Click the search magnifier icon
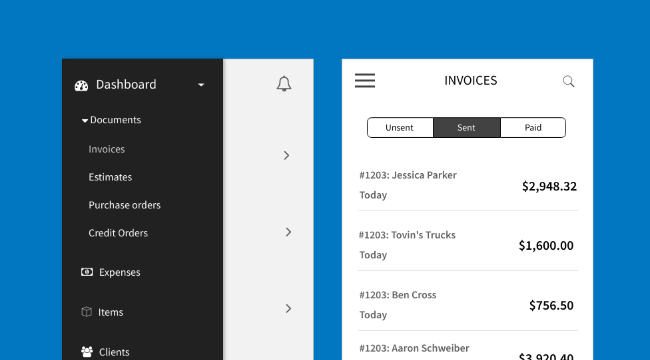The image size is (650, 360). (568, 81)
